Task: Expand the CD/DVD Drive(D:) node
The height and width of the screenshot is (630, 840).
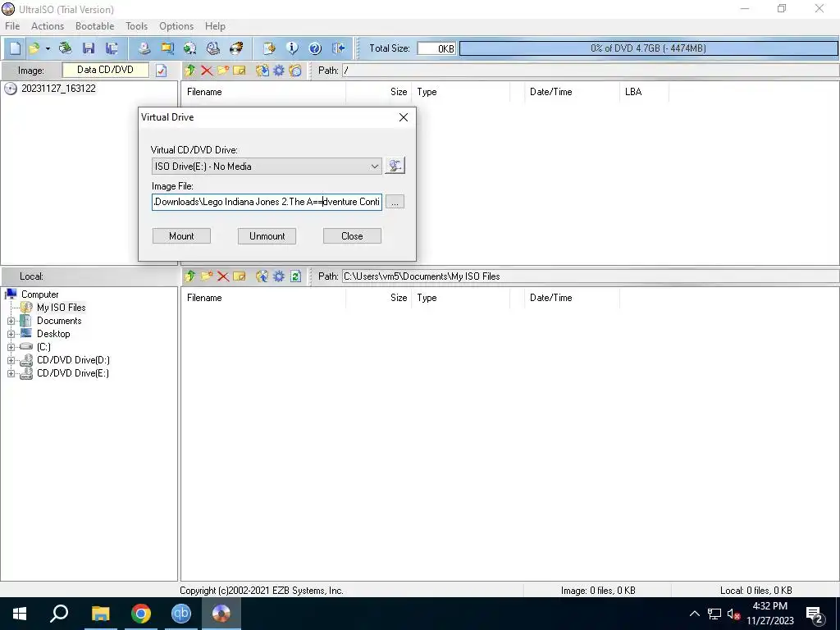Action: pos(11,360)
